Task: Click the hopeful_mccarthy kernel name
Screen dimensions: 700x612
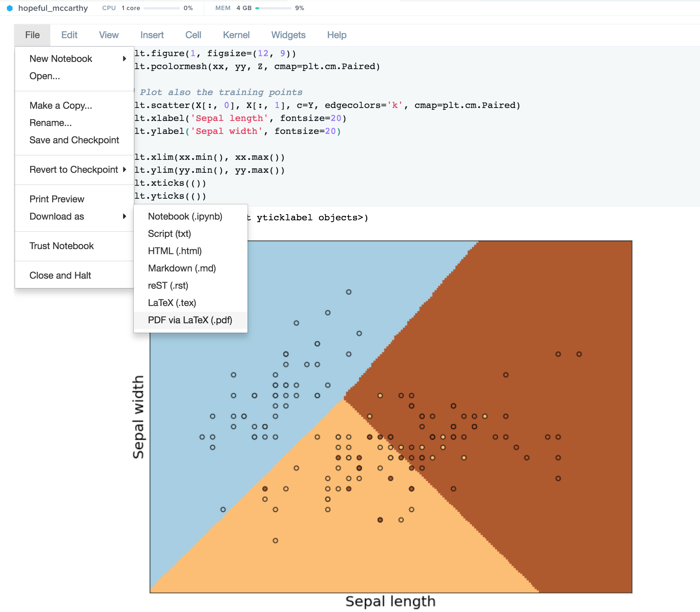Action: point(53,8)
